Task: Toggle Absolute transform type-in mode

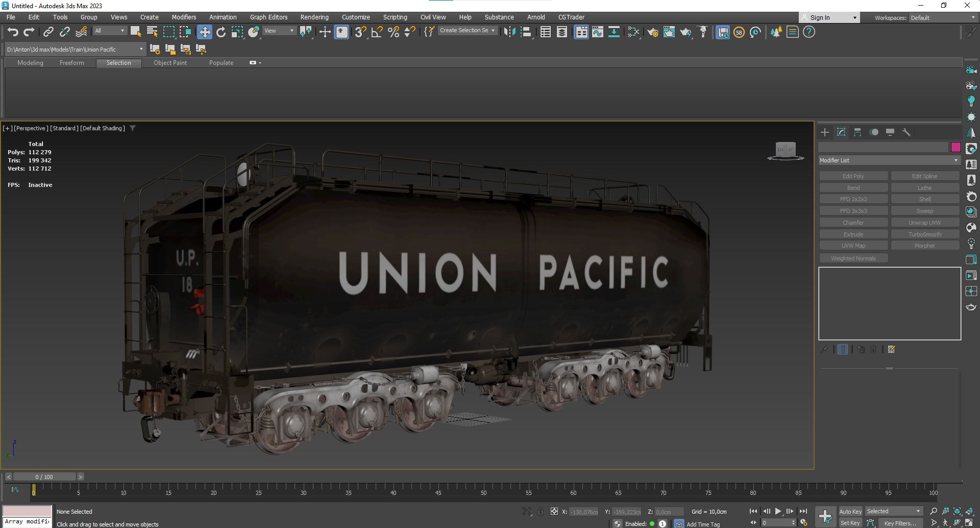Action: coord(554,511)
